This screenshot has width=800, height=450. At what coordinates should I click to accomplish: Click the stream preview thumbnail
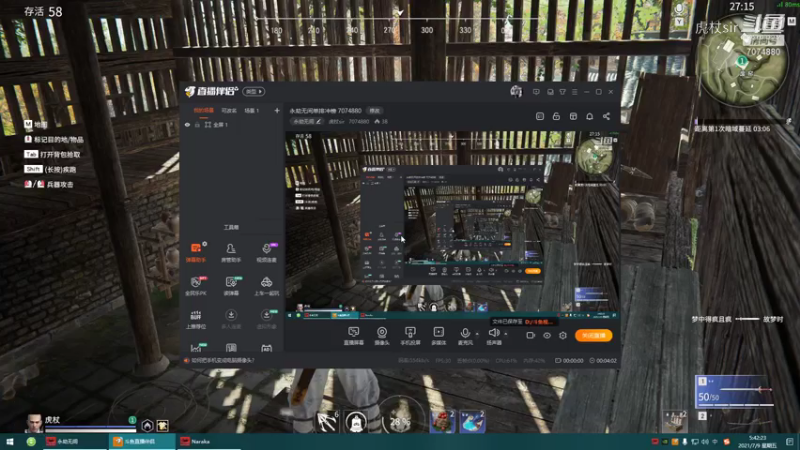coord(452,224)
